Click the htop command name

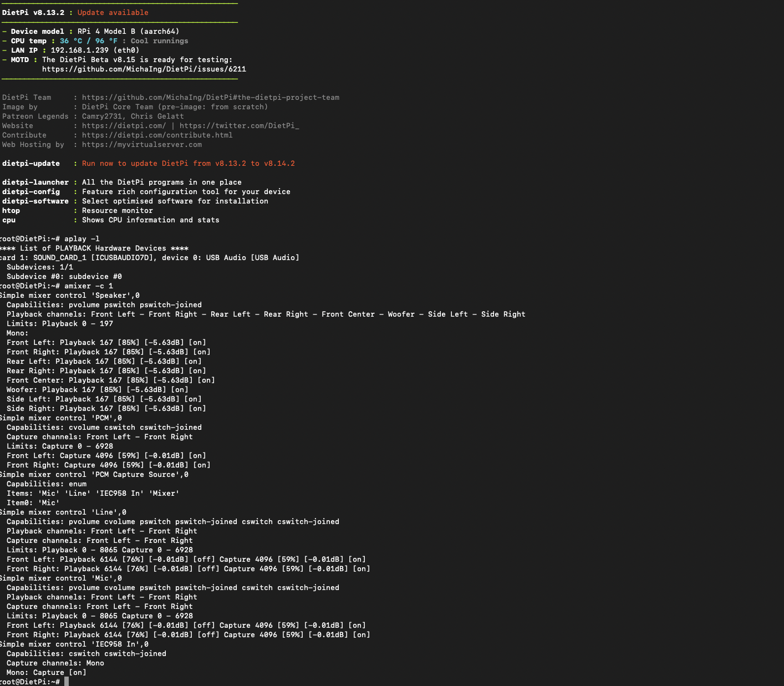pyautogui.click(x=11, y=211)
